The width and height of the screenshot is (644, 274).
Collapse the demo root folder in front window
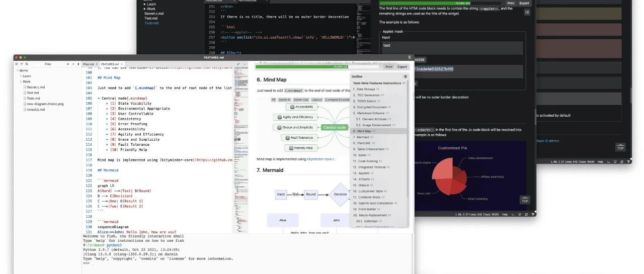coord(17,70)
